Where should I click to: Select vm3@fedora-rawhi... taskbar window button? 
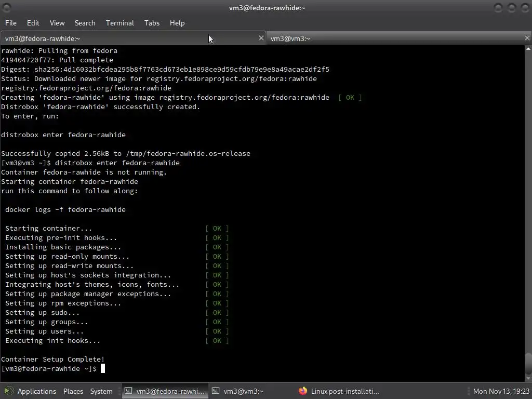166,391
